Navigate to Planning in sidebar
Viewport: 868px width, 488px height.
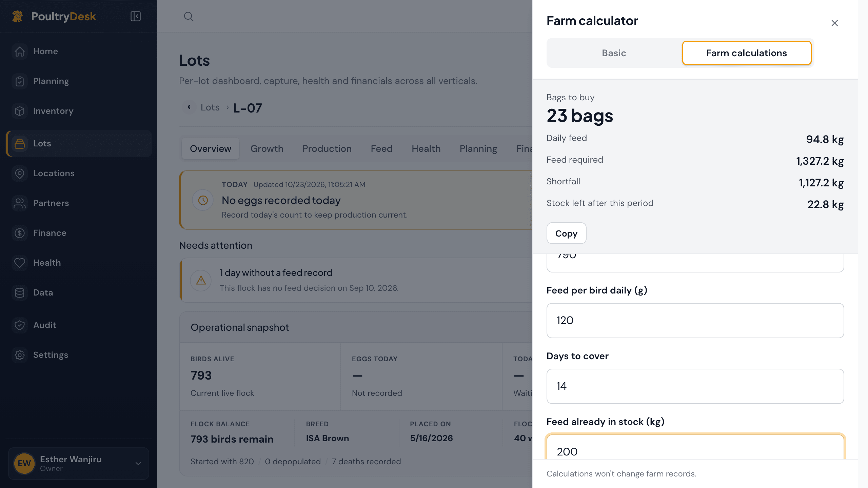(x=79, y=81)
